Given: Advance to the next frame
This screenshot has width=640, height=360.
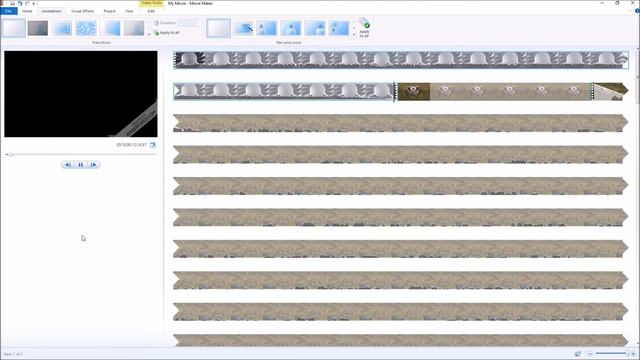Looking at the screenshot, I should [x=93, y=165].
